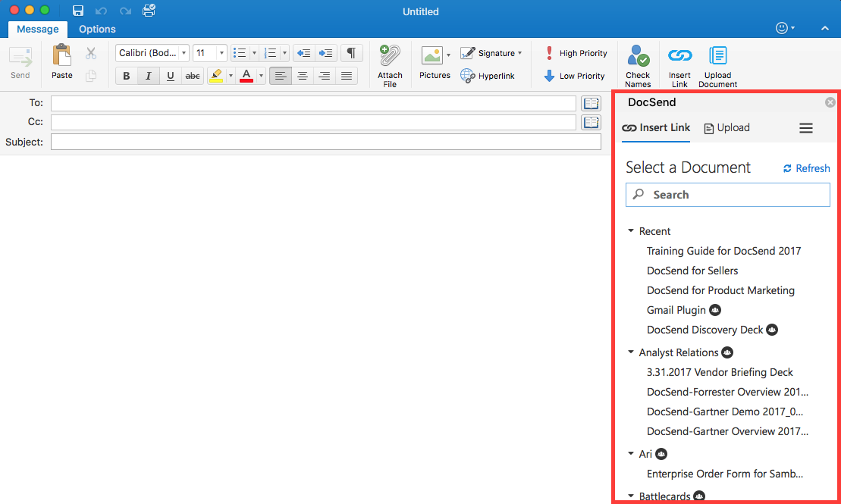Toggle justified text alignment
841x504 pixels.
347,76
